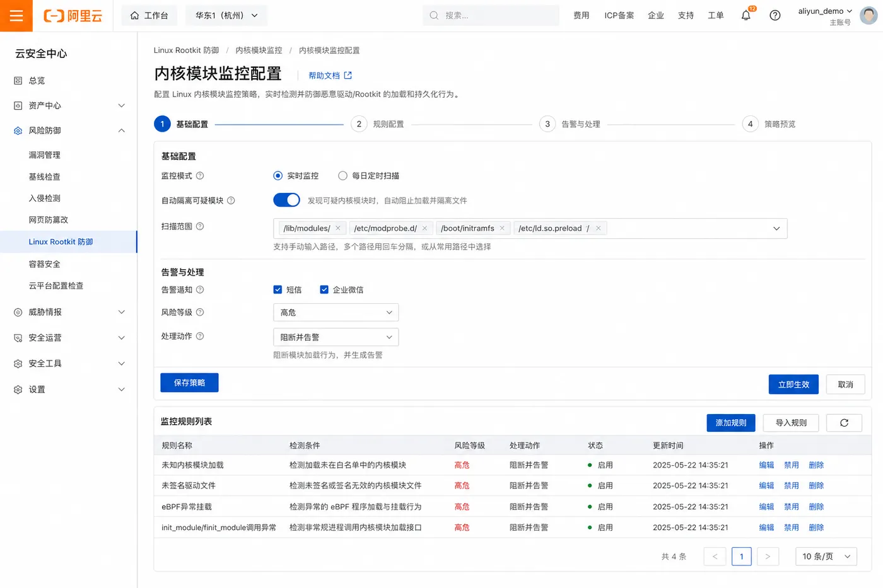Screen dimensions: 883x588
Task: Click the 保存策略 button
Action: (x=189, y=383)
